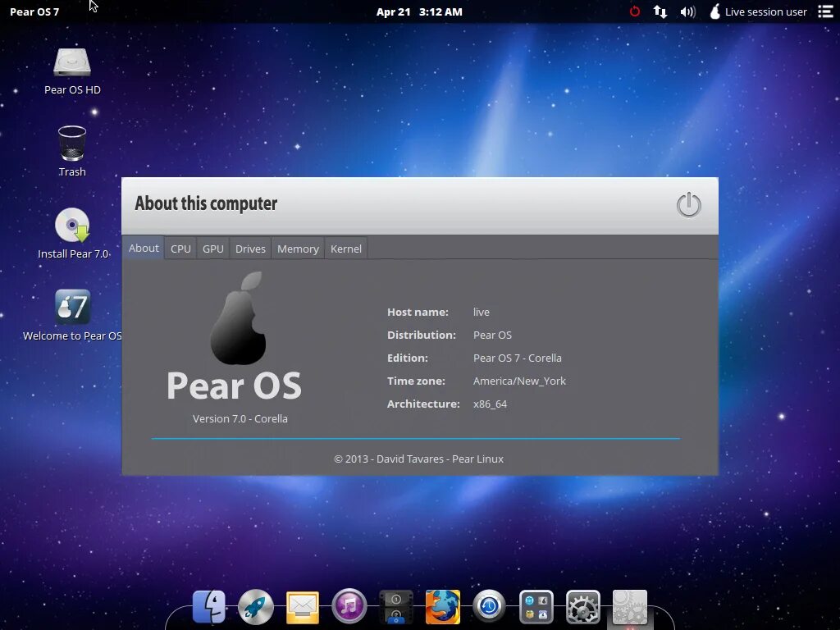
Task: Click the '© 2013 - David Tavares' copyright line
Action: tap(418, 459)
